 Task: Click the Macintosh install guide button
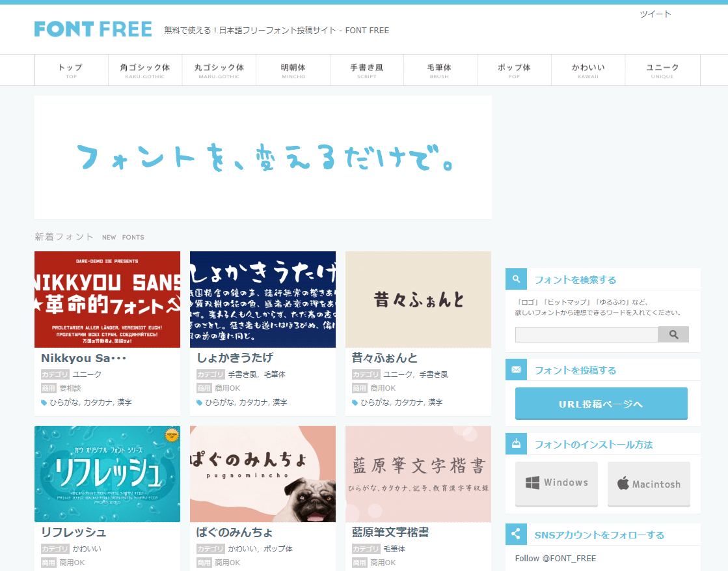[649, 483]
